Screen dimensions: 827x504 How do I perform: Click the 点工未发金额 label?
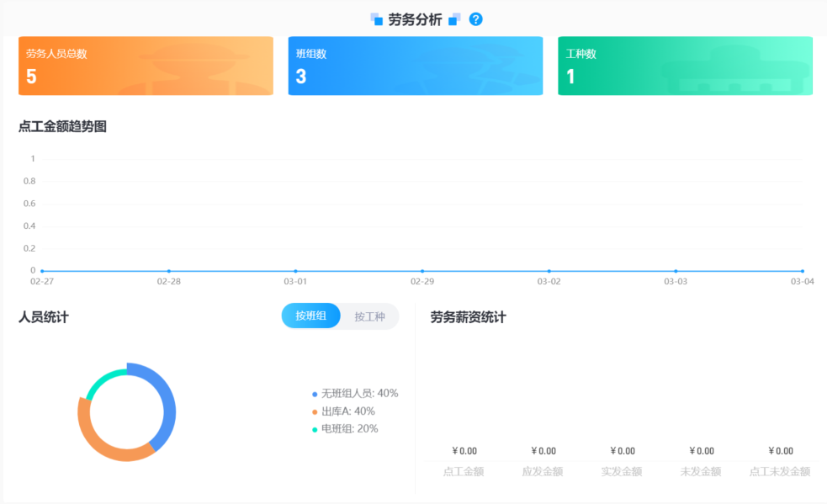pos(779,471)
